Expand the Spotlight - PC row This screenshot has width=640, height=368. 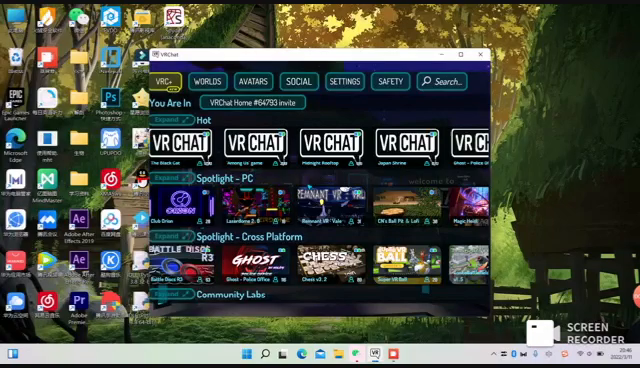coord(172,178)
